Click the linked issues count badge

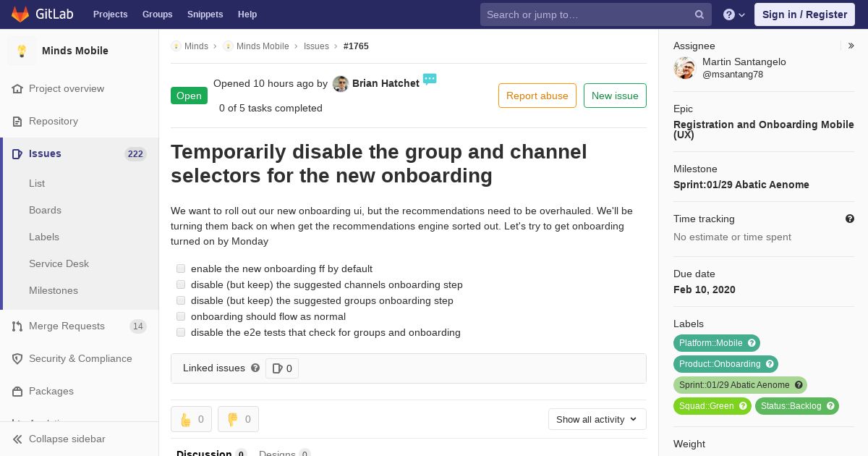[282, 368]
